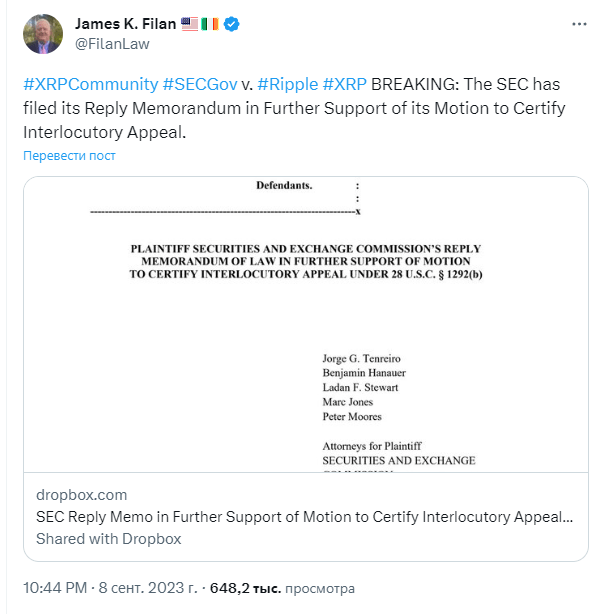The width and height of the screenshot is (603, 614).
Task: Click the 8 сент. 2023 date
Action: 148,588
